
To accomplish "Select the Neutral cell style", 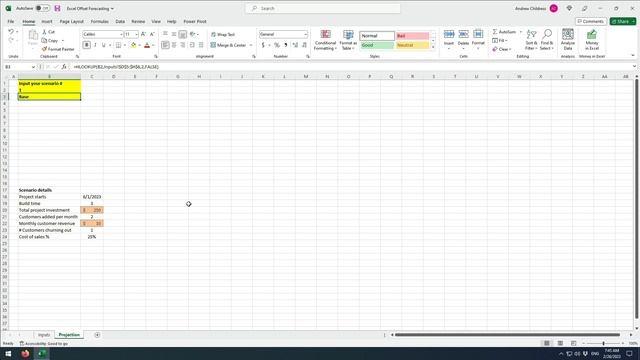I will 412,45.
